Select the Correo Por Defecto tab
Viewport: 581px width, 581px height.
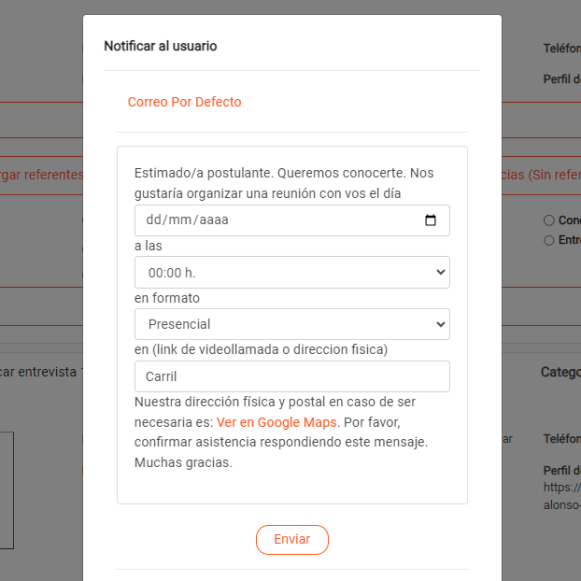click(185, 102)
